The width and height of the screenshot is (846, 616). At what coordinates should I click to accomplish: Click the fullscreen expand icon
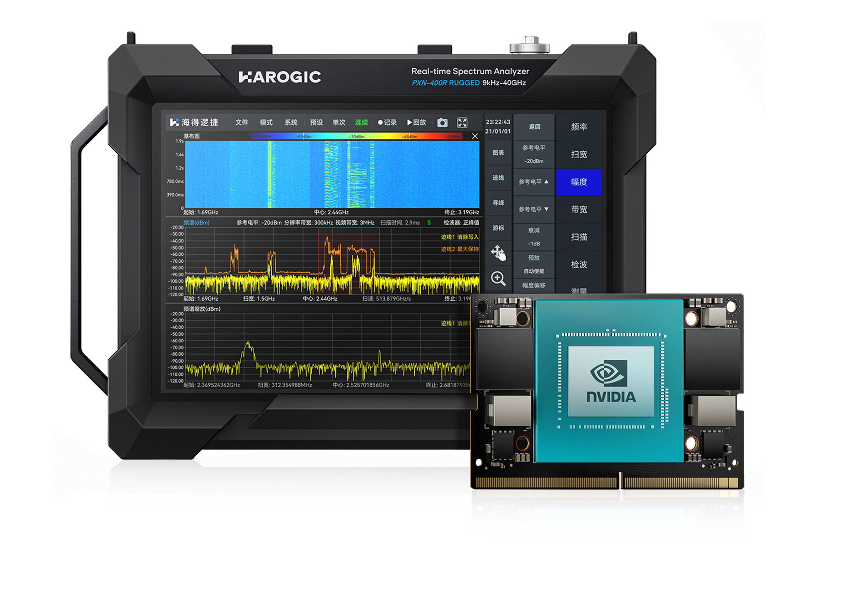[x=462, y=123]
